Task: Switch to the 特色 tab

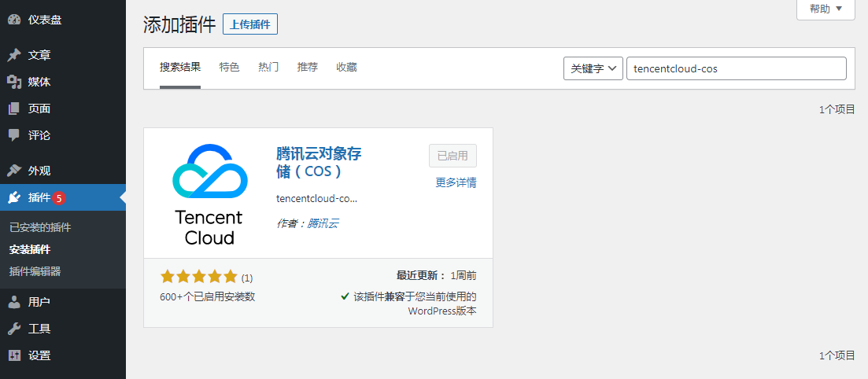Action: point(229,68)
